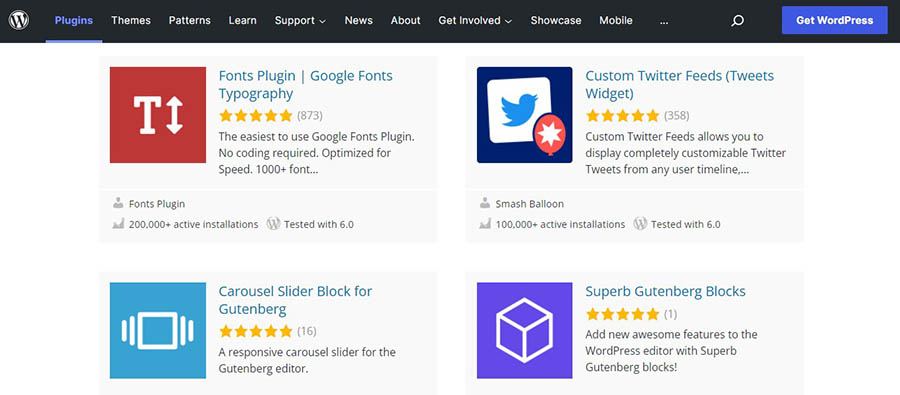The image size is (900, 395).
Task: Open the more menu ellipsis
Action: (x=664, y=21)
